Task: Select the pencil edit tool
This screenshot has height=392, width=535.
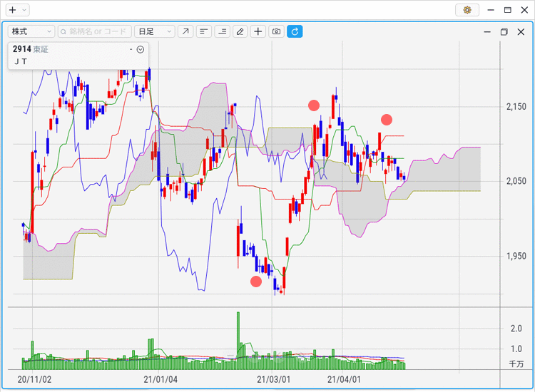Action: (240, 31)
